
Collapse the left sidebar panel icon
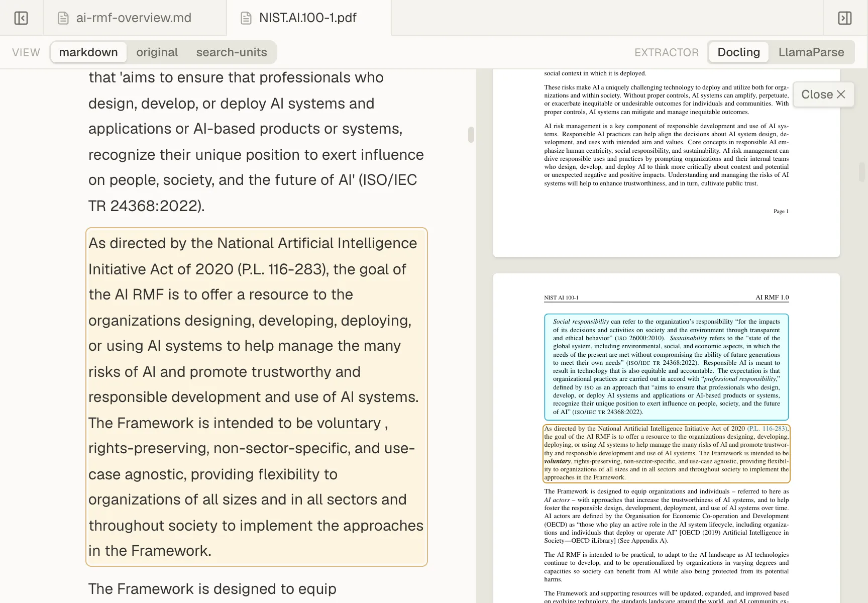(21, 18)
